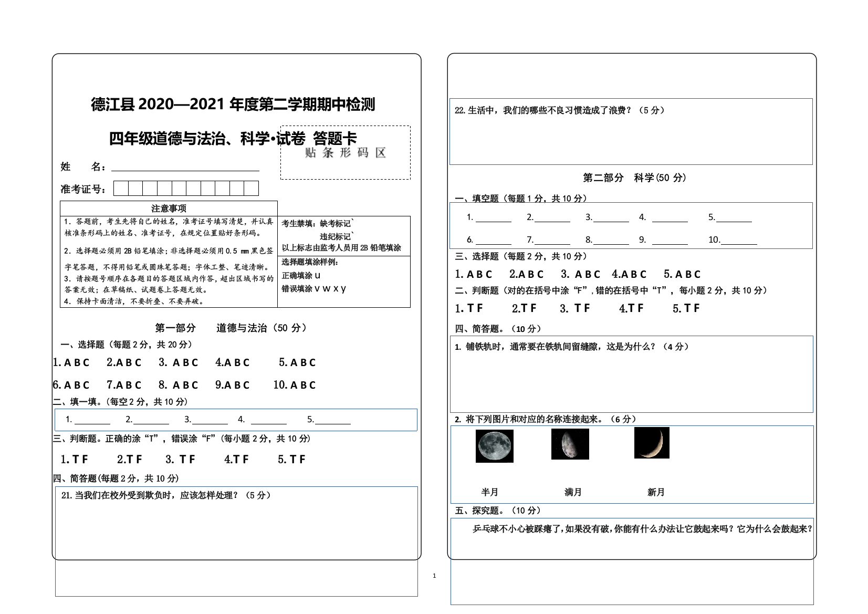Click the exam title 德江县2020—2021年度第二学期期中检测
Screen dimensions: 868x614
(x=233, y=105)
